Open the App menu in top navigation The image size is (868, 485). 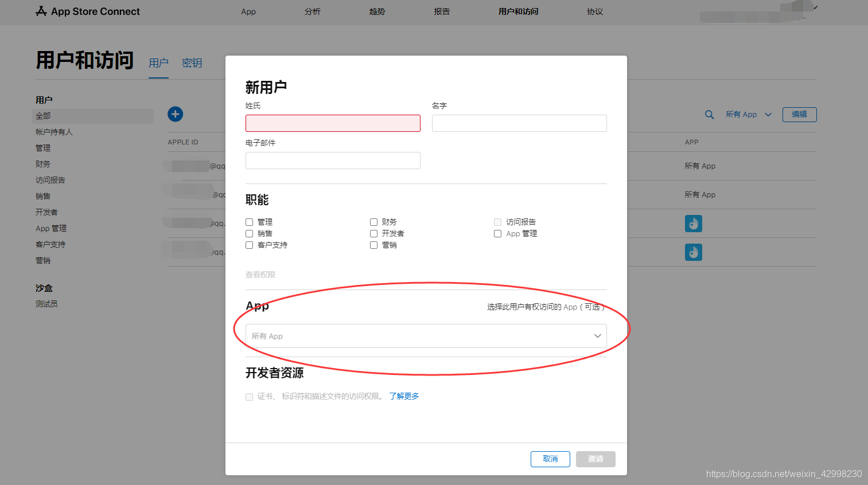(248, 11)
